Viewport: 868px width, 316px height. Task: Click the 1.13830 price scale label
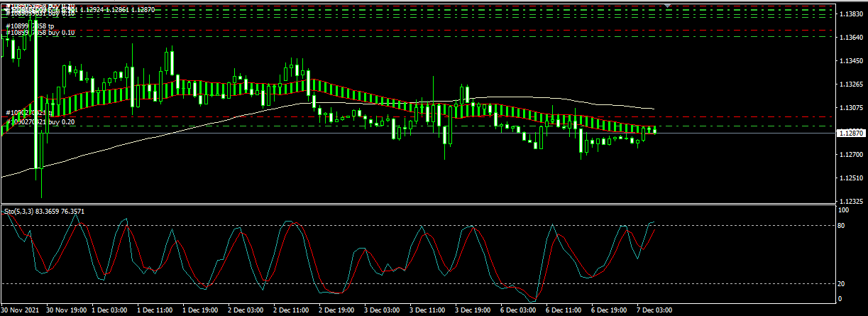point(851,14)
